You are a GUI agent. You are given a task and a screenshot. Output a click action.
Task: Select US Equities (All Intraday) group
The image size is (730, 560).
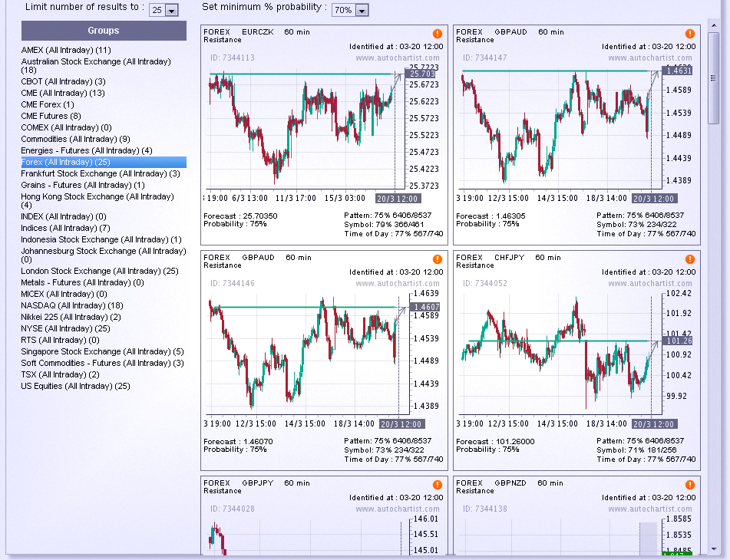(x=75, y=386)
